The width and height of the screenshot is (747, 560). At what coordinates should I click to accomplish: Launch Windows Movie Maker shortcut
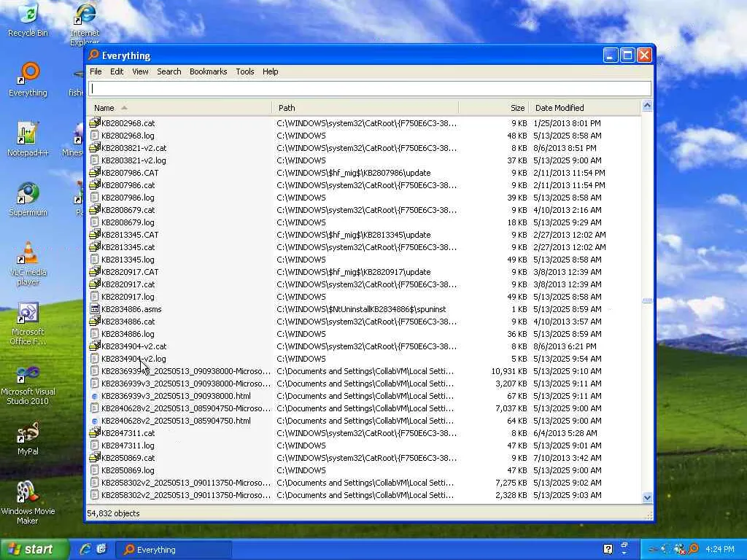(x=28, y=503)
